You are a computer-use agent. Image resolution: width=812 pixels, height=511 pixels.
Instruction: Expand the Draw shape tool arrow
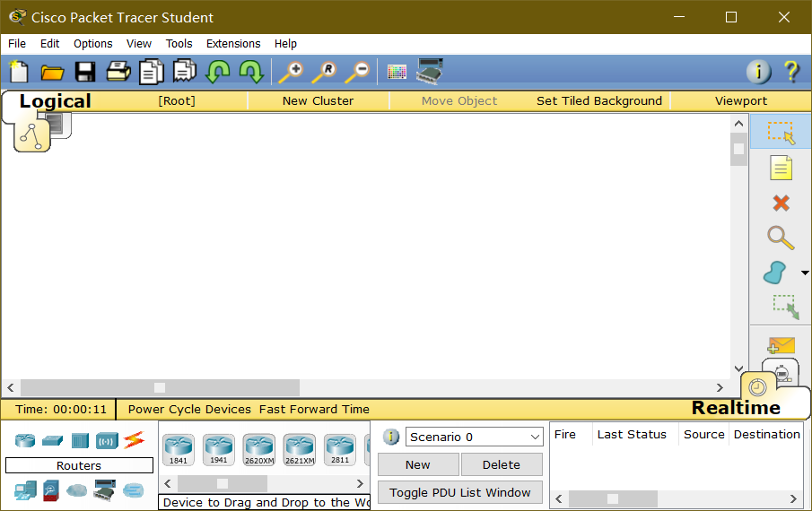(x=805, y=273)
